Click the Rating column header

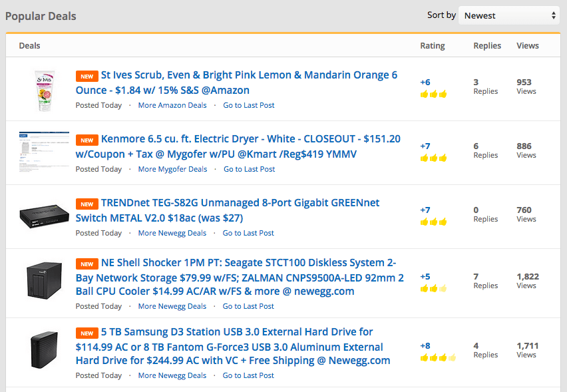(433, 46)
